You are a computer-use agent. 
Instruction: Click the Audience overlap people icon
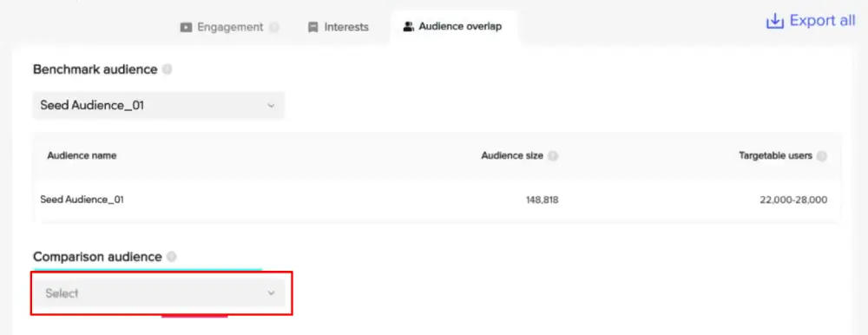tap(409, 27)
